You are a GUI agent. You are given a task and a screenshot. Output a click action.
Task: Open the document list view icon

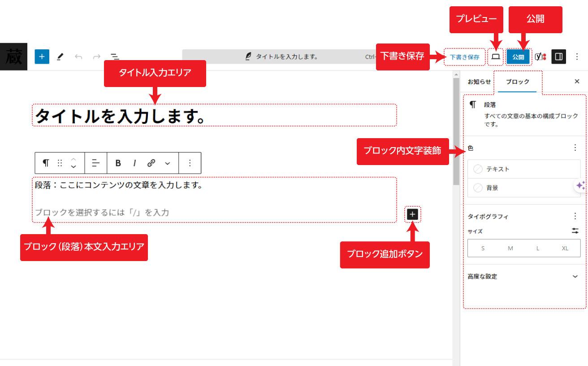[116, 57]
